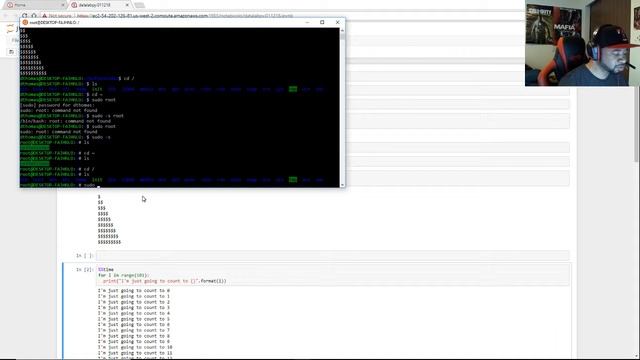Click the empty In [ ] code cell
The width and height of the screenshot is (640, 360).
click(x=332, y=256)
